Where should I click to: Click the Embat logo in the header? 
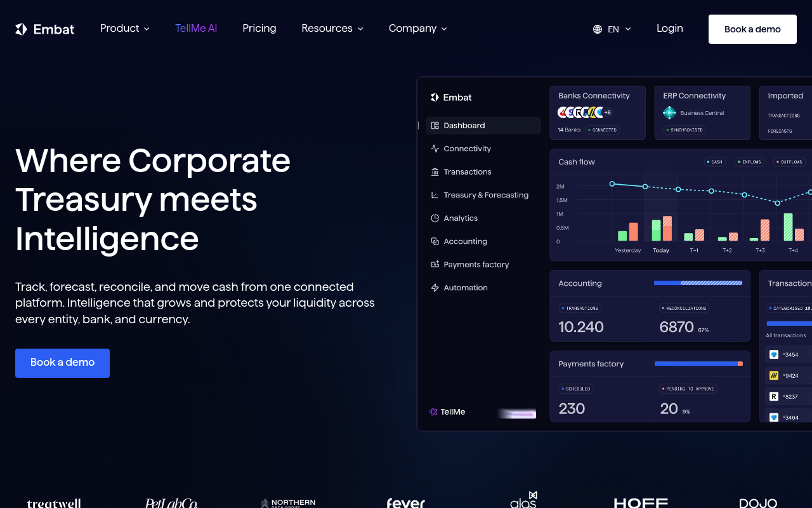pyautogui.click(x=45, y=29)
